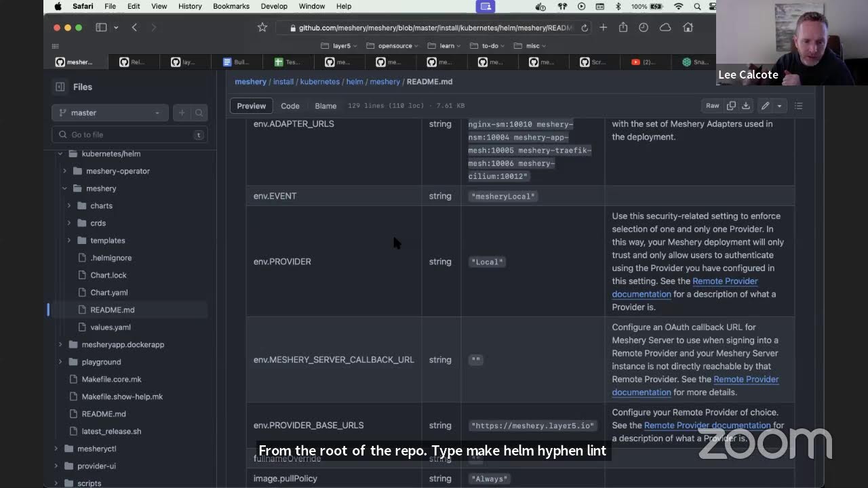The image size is (868, 488).
Task: Go to Safari home page
Action: coord(688,27)
